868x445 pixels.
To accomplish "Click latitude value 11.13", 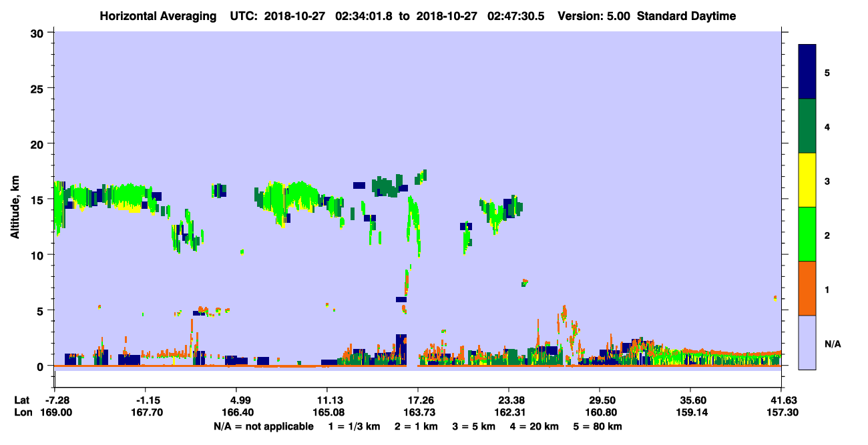I will pyautogui.click(x=327, y=400).
